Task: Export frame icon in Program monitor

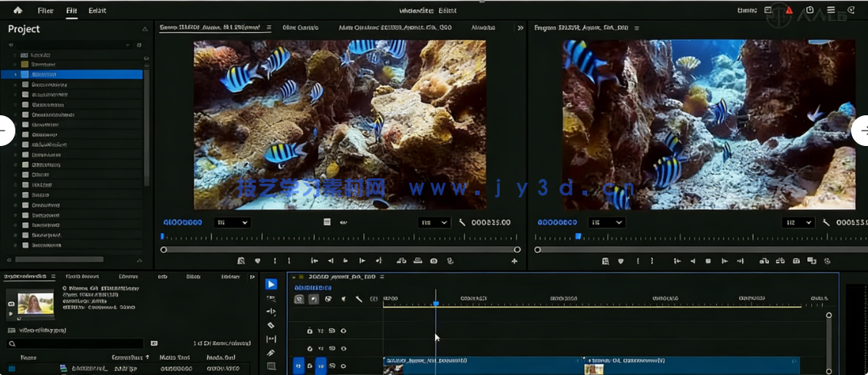Action: (x=796, y=261)
